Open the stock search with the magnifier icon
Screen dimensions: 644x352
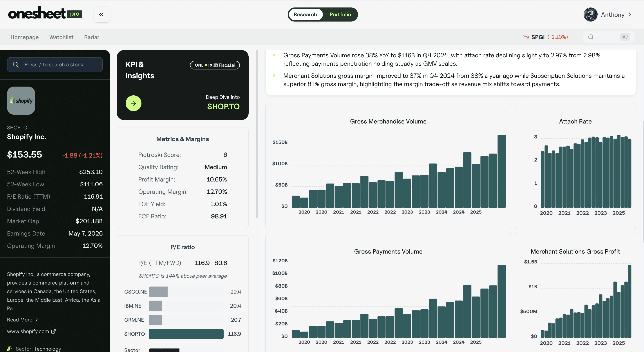coord(16,65)
